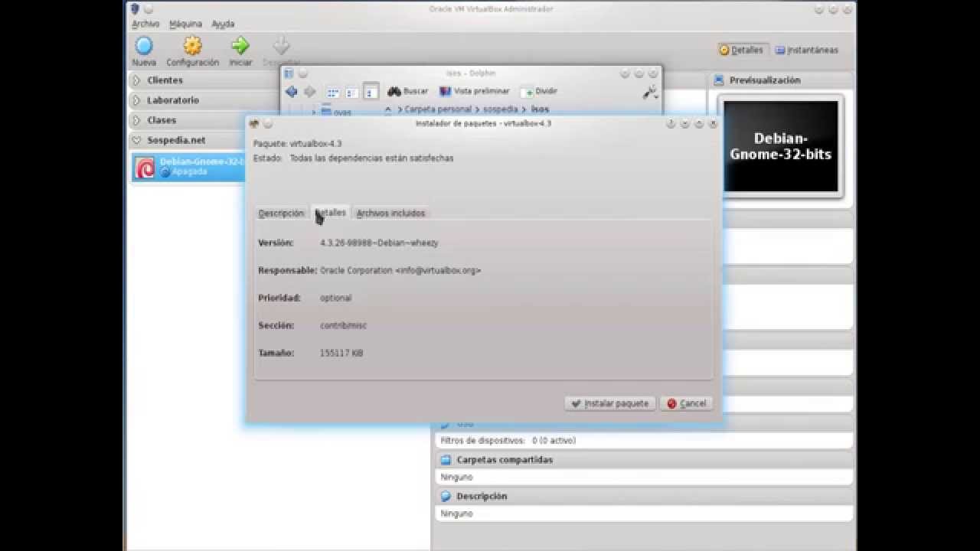Click the Cancel button in installer
This screenshot has height=551, width=980.
pyautogui.click(x=687, y=403)
